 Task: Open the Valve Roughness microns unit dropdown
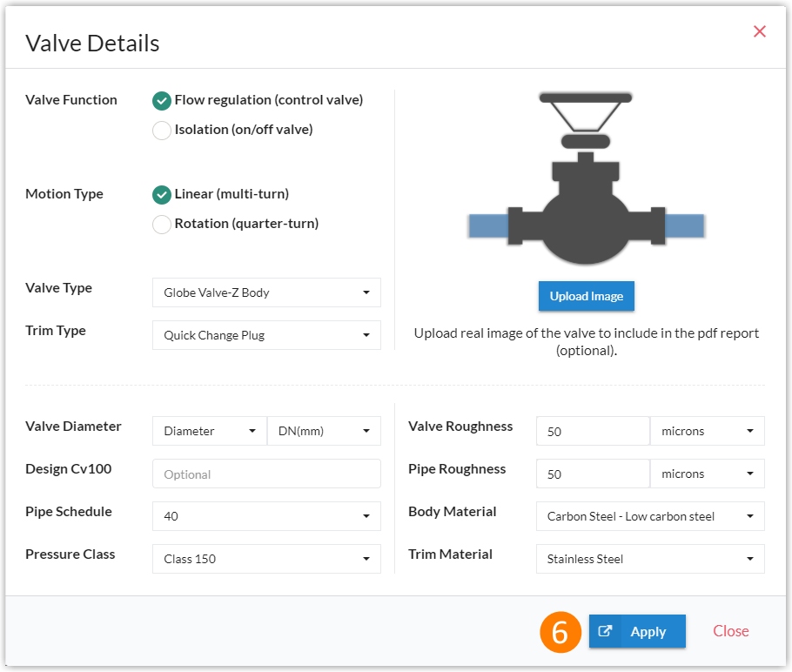pos(707,430)
